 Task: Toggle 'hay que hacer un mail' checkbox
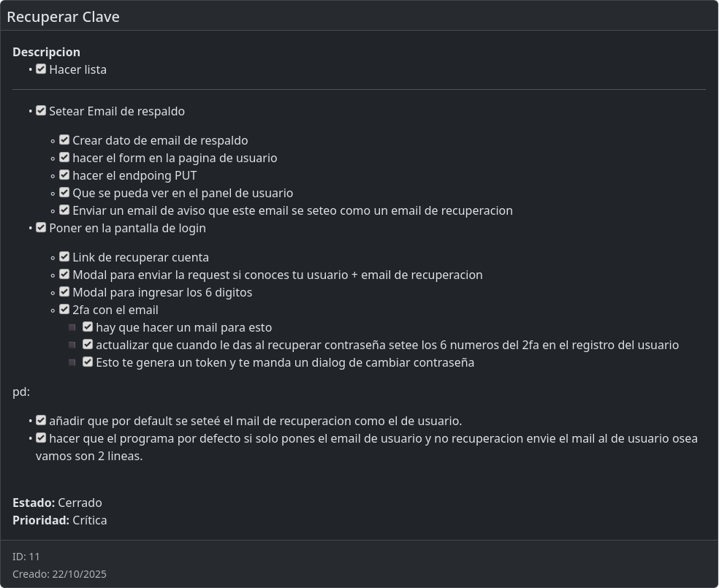coord(88,327)
